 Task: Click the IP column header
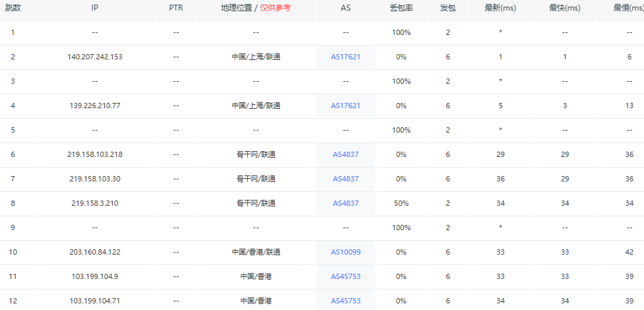coord(95,8)
